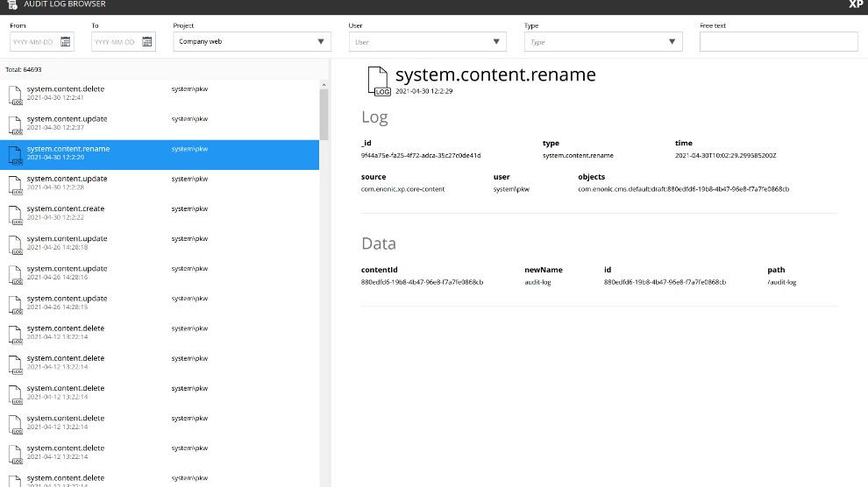Screen dimensions: 868x487
Task: Click log icon of update entry 14:28:18
Action: (16, 244)
